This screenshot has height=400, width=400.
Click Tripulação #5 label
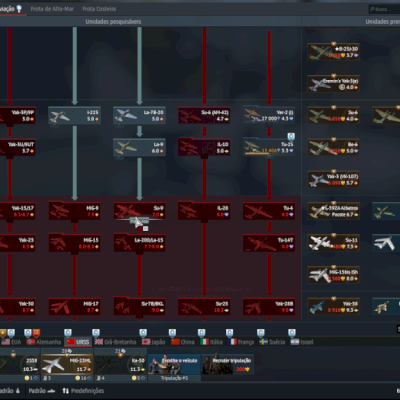pos(174,378)
